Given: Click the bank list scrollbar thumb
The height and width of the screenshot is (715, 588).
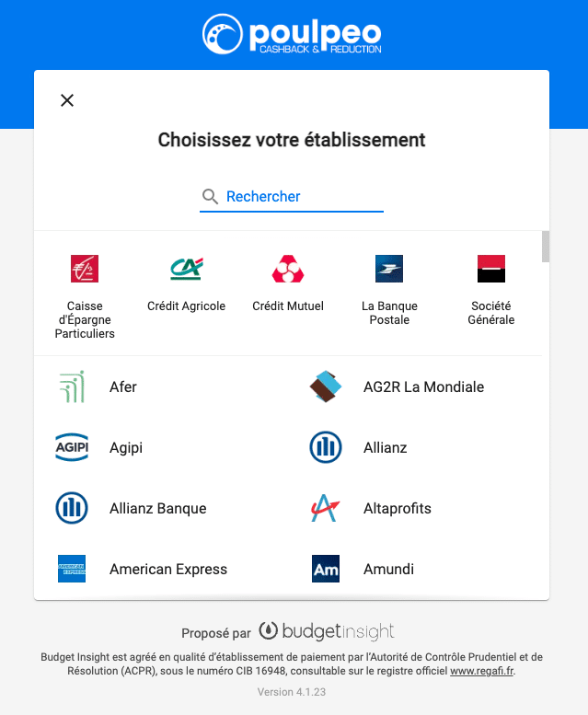Looking at the screenshot, I should tap(546, 247).
